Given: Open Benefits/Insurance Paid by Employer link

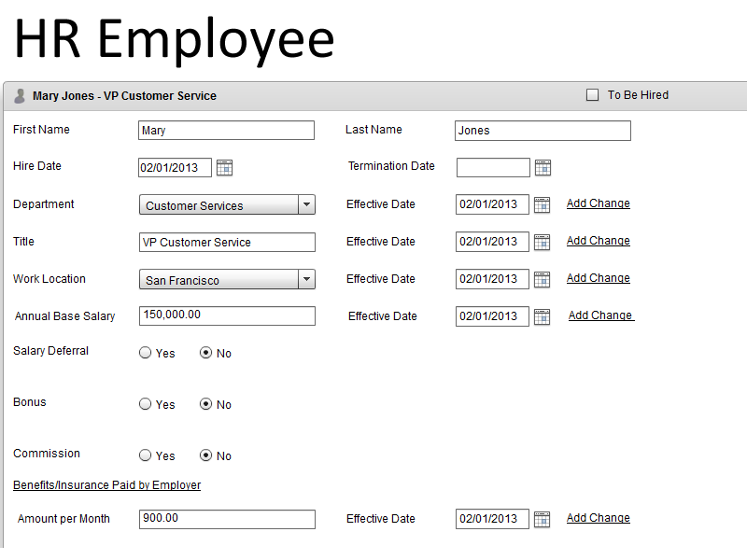Looking at the screenshot, I should tap(106, 485).
